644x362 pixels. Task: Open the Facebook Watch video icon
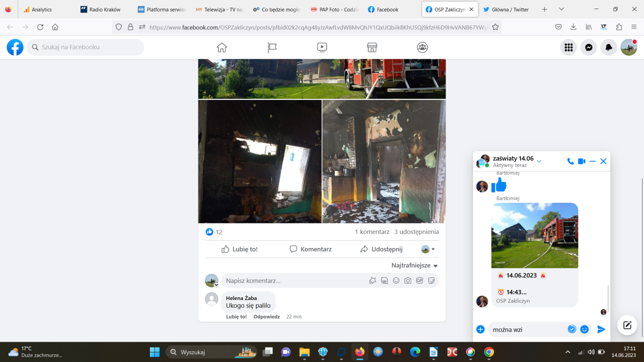point(322,48)
